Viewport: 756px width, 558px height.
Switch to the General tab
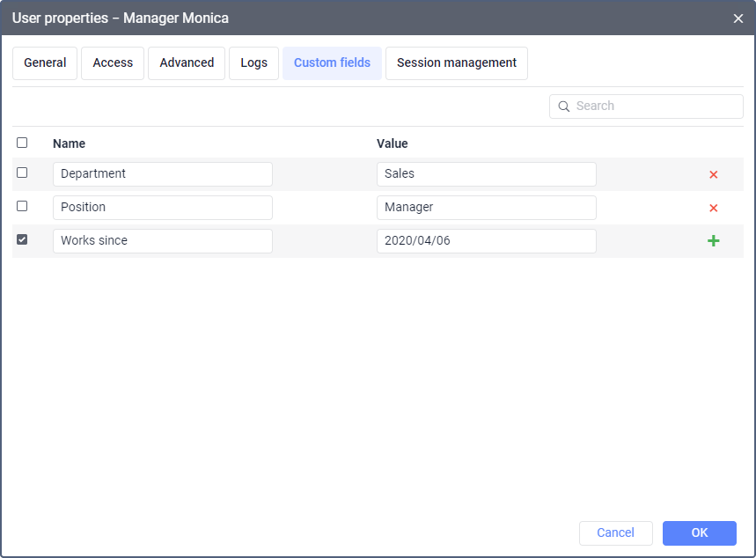pos(45,63)
